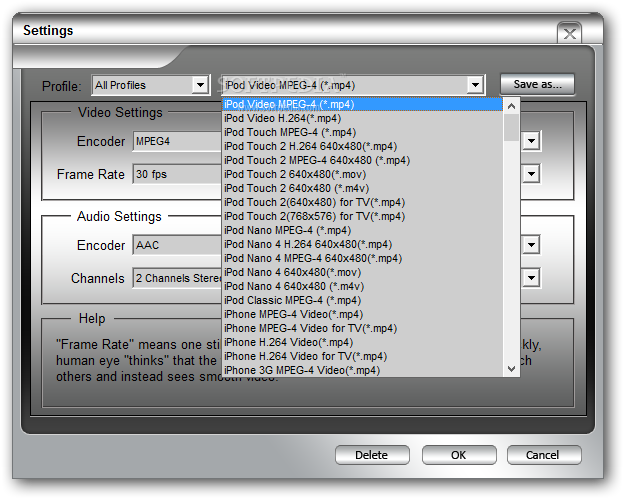This screenshot has width=624, height=499.
Task: Open dropdown arrow in Audio Encoder row
Action: click(x=531, y=245)
